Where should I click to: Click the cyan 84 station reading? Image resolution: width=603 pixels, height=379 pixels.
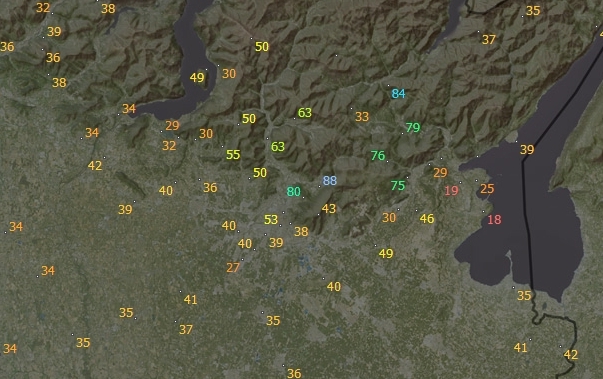click(x=398, y=93)
